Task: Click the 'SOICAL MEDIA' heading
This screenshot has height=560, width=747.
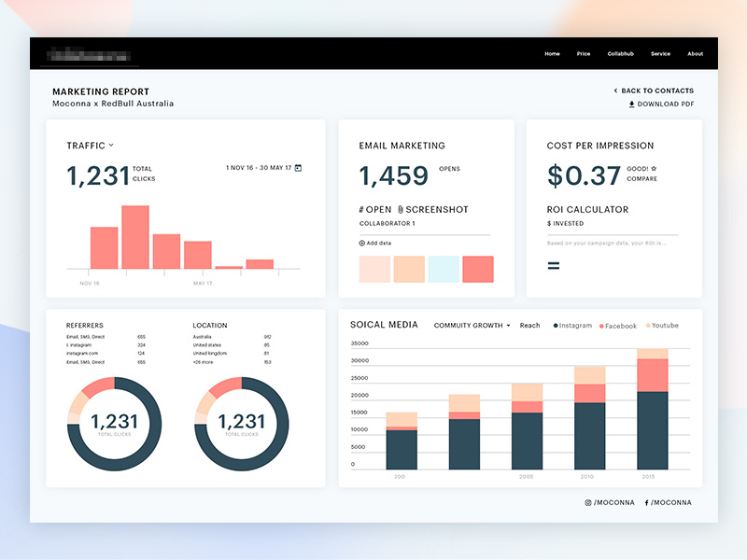Action: point(384,325)
